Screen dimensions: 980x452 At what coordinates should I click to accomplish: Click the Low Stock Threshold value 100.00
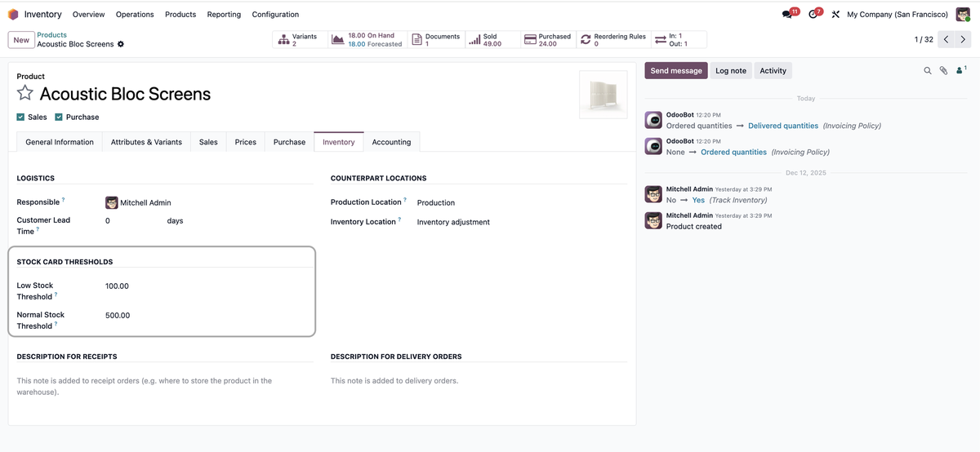click(117, 286)
